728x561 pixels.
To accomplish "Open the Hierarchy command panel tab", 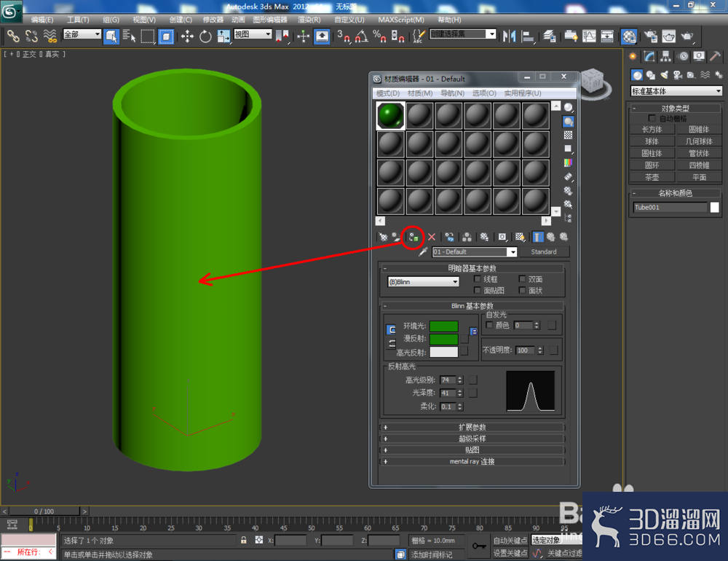I will pos(666,57).
